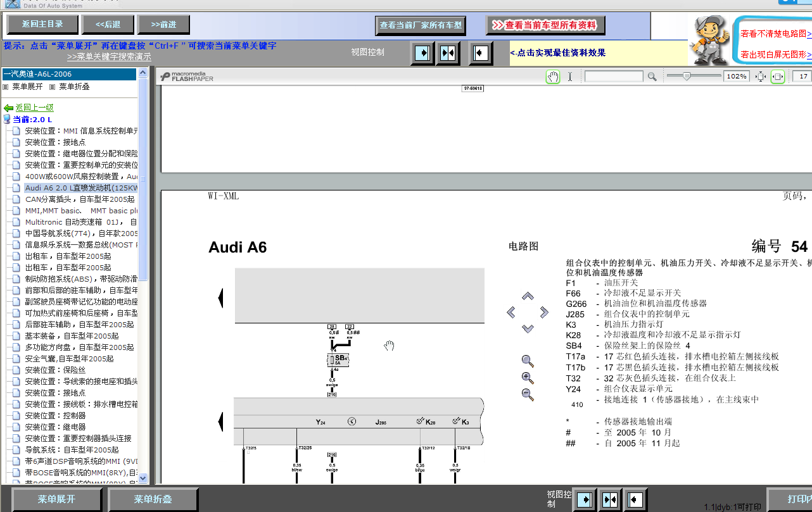This screenshot has height=512, width=812.
Task: Click the plain magnifier to reset diagram zoom
Action: point(527,361)
